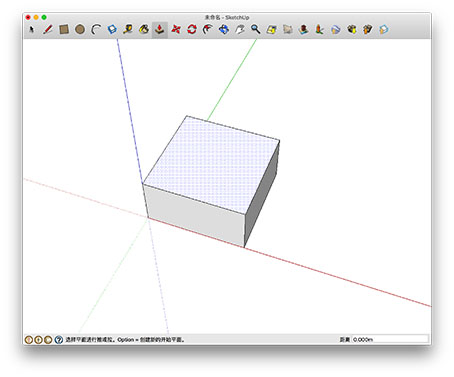Click the third round status bar icon
The width and height of the screenshot is (454, 377).
click(48, 340)
